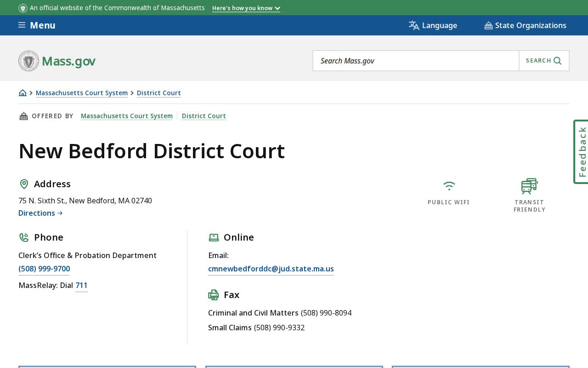The width and height of the screenshot is (588, 368).
Task: Click the Address location pin icon
Action: point(24,184)
